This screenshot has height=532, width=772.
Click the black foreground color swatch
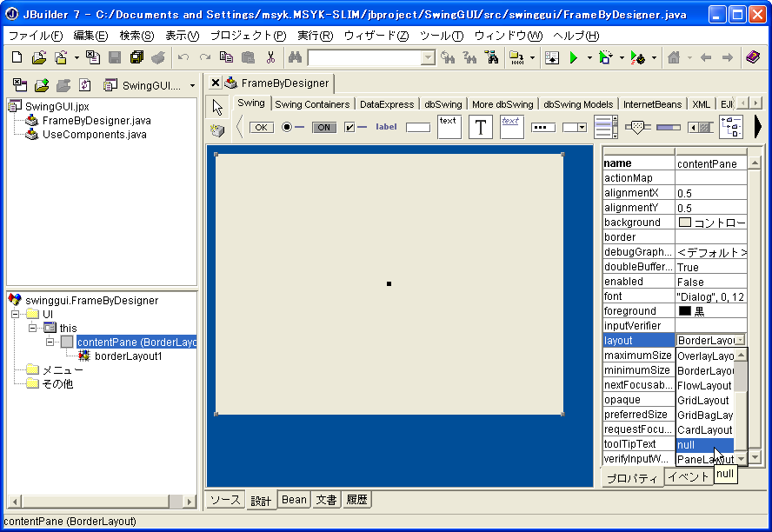point(684,311)
